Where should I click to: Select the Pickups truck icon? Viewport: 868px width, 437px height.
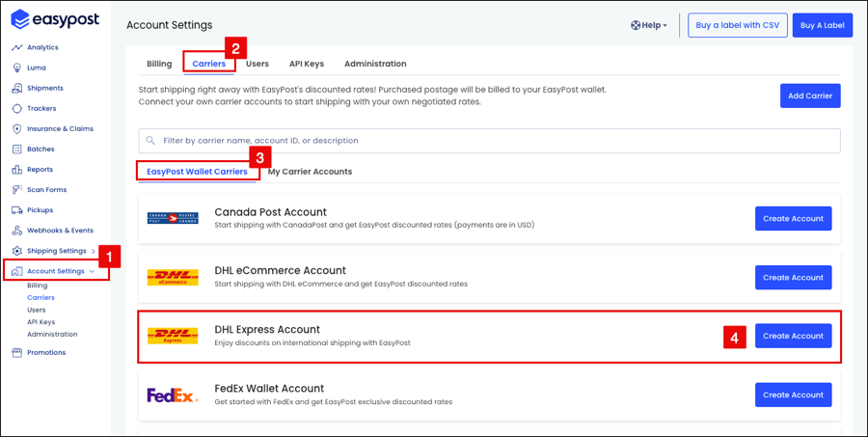(x=16, y=210)
